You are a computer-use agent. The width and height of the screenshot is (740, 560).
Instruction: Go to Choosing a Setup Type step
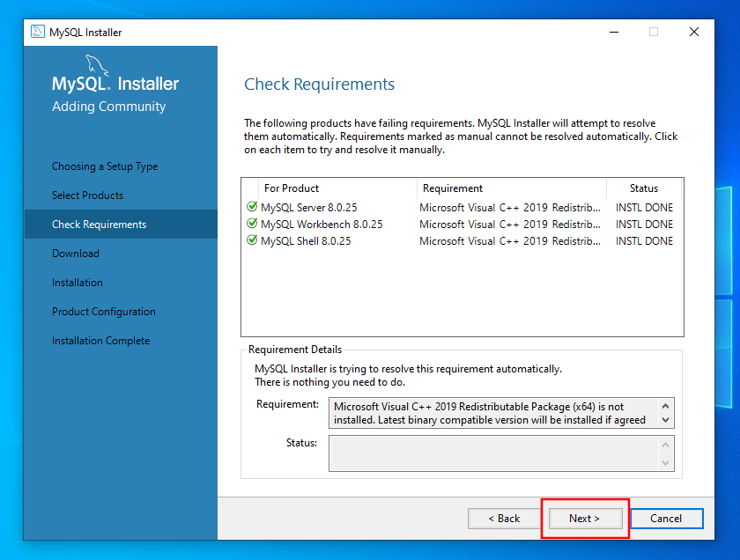point(105,166)
